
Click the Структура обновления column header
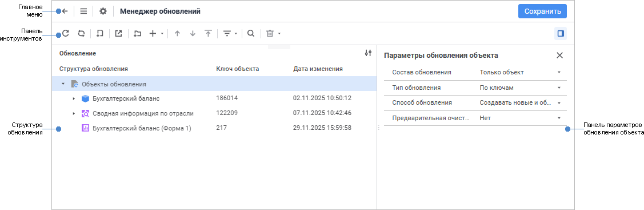(94, 69)
